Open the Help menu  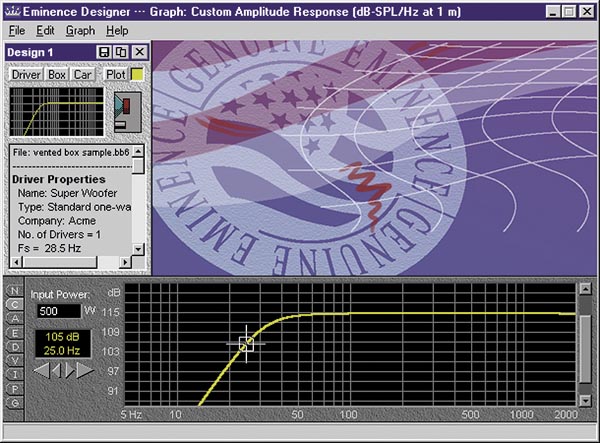coord(117,31)
